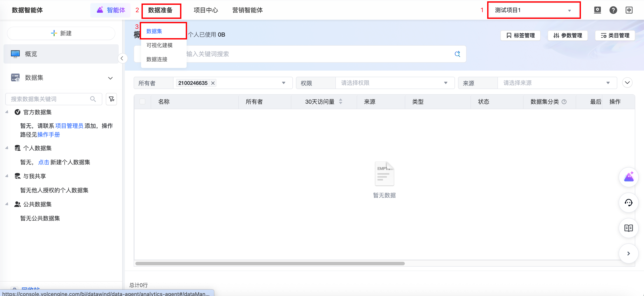Screen dimensions: 644x296
Task: Collapse the 个人数据集 tree node
Action: [7, 148]
